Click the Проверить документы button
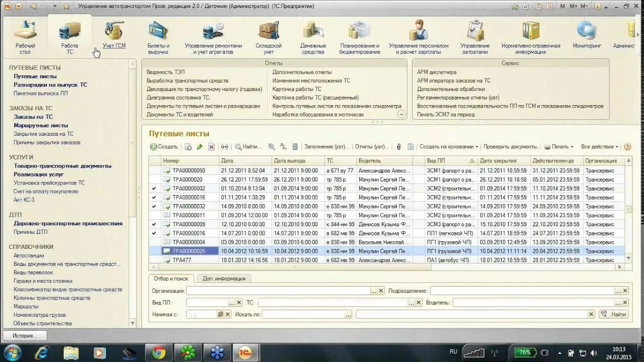This screenshot has width=644, height=362. (x=511, y=147)
